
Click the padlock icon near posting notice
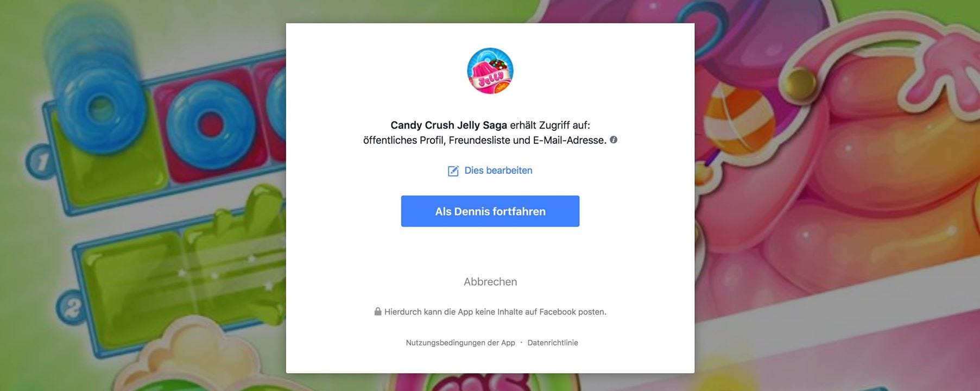tap(378, 311)
